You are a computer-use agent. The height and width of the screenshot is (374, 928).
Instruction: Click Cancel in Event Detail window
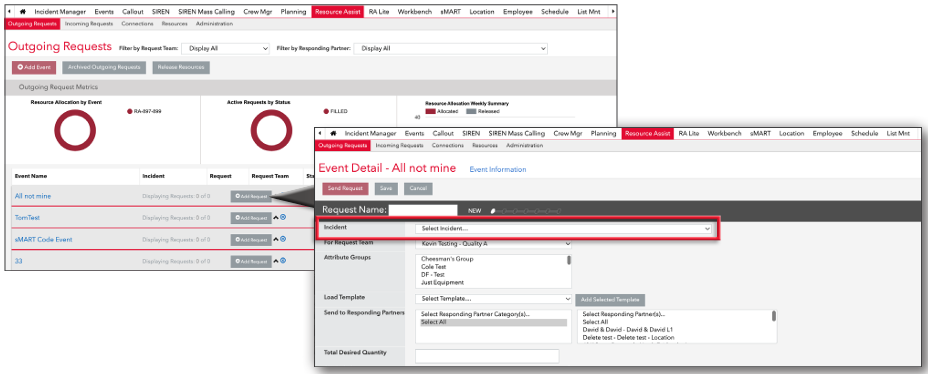point(418,189)
